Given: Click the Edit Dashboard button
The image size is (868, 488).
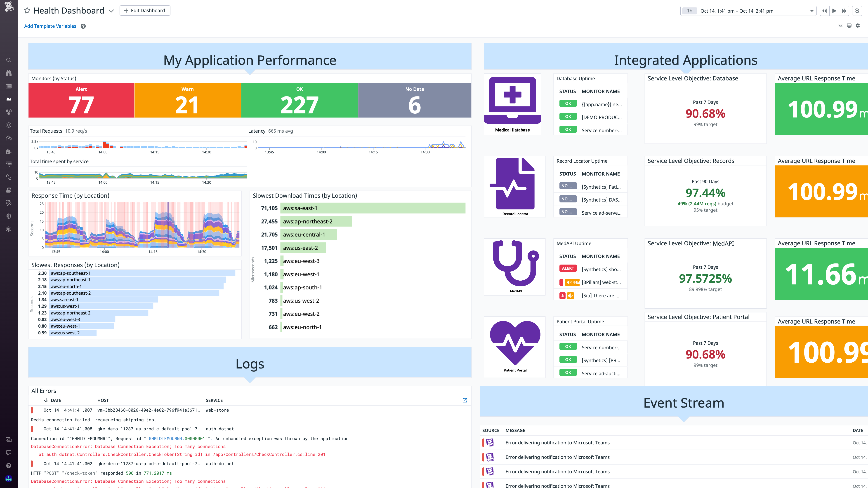Looking at the screenshot, I should 145,10.
